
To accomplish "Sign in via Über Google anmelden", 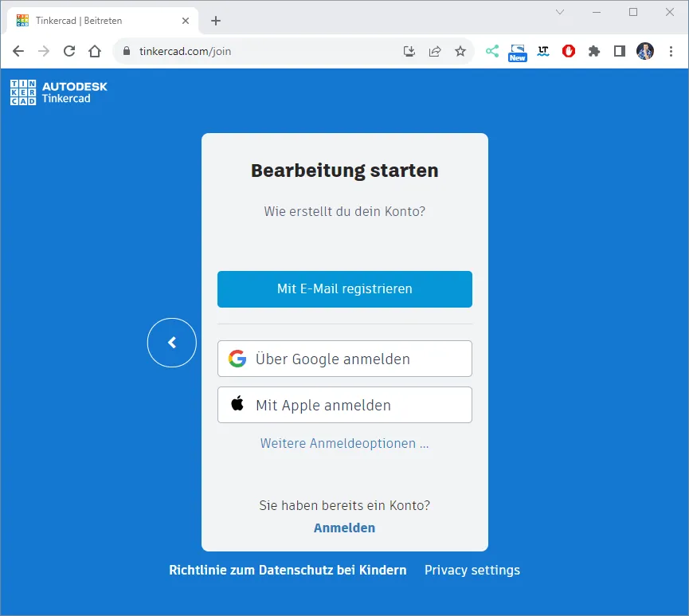I will point(344,359).
